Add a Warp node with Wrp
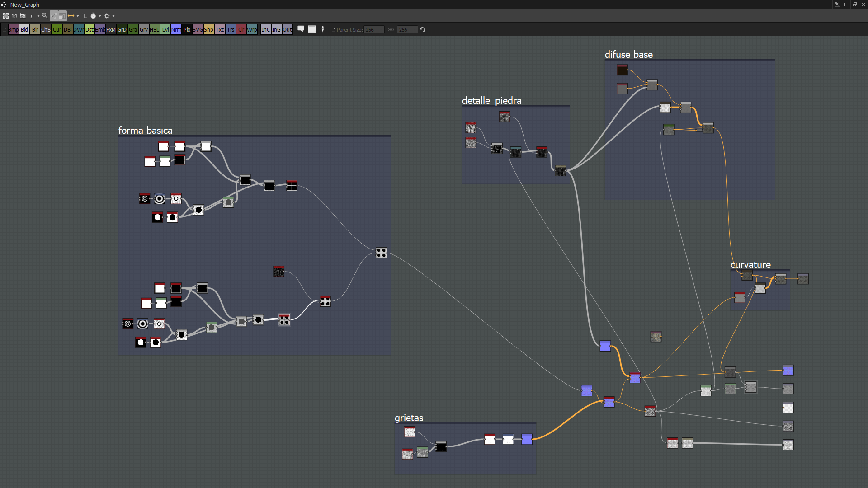 pos(252,30)
